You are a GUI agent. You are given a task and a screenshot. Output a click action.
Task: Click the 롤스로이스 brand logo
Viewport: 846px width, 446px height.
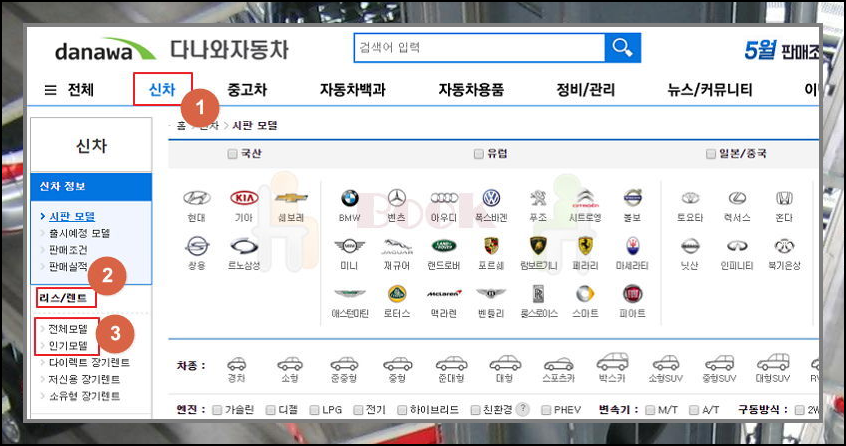pyautogui.click(x=538, y=294)
